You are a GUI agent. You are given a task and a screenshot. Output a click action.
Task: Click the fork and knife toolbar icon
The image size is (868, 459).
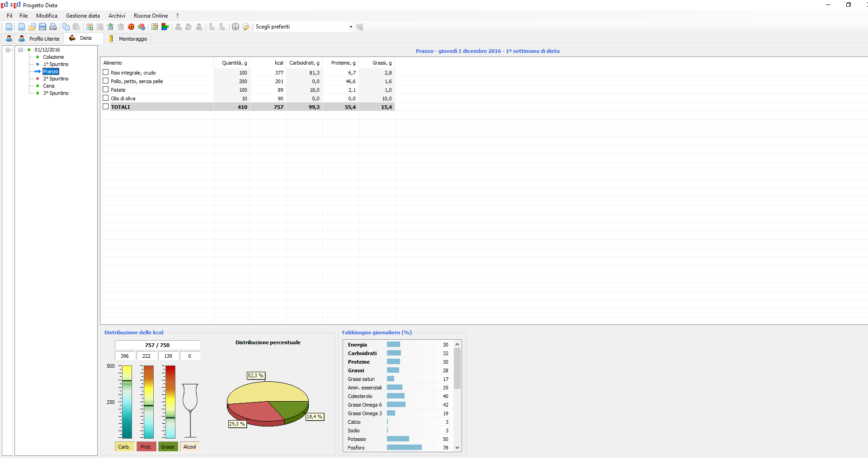pos(236,27)
